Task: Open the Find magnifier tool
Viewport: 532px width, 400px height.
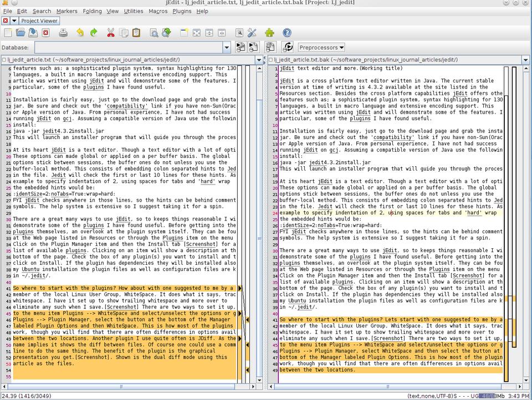Action: point(154,33)
